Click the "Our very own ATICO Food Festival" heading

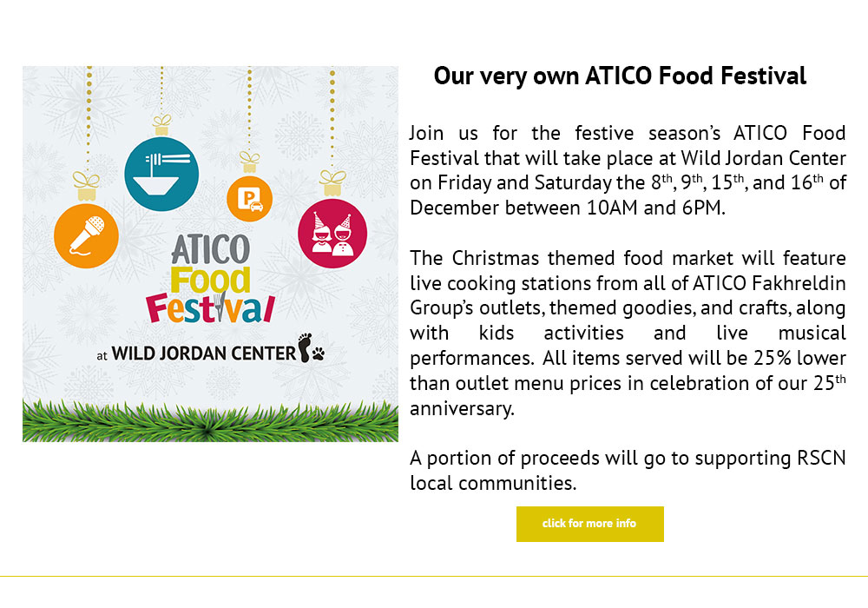(x=620, y=76)
